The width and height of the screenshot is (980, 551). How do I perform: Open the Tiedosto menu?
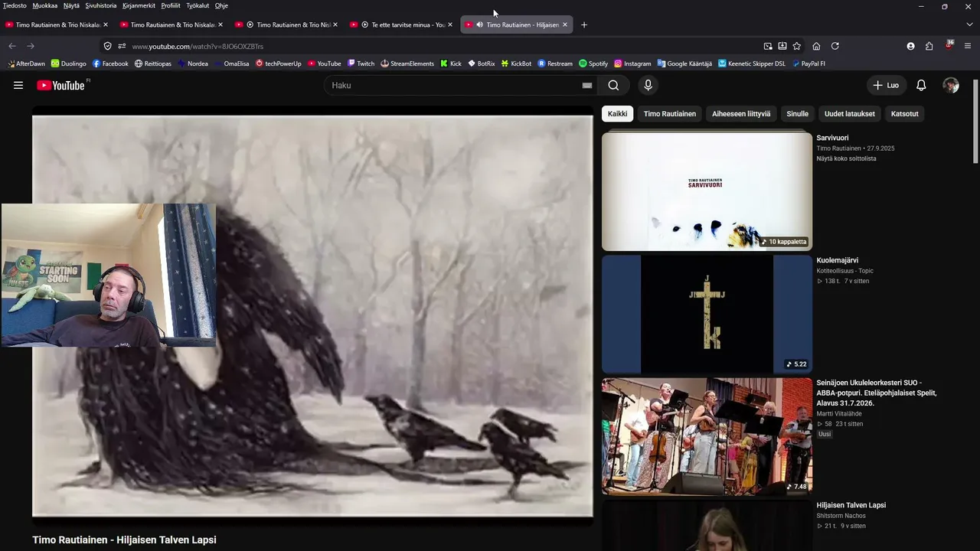[15, 5]
